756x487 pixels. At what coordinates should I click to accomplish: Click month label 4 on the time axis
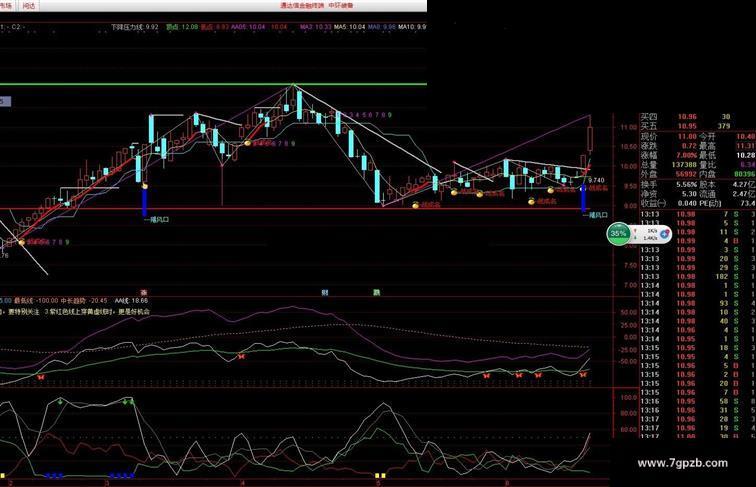pos(243,483)
